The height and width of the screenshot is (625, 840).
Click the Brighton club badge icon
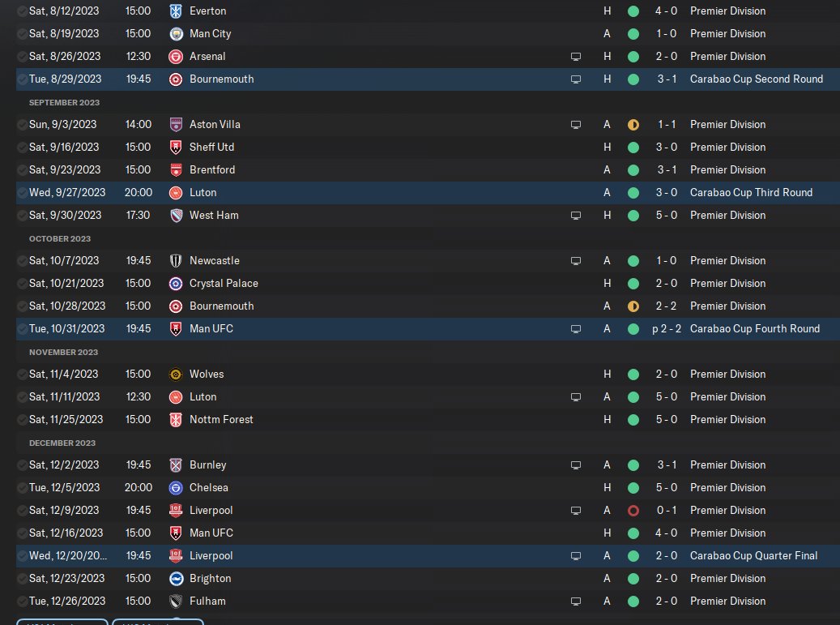[x=175, y=579]
